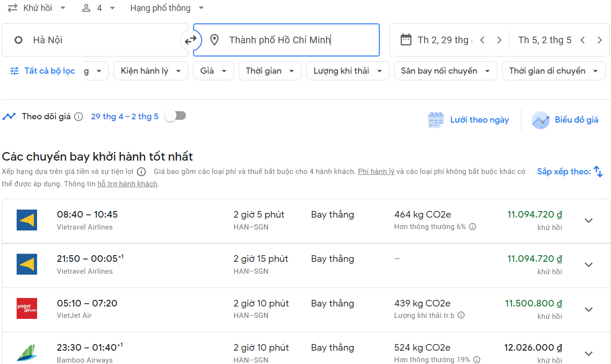This screenshot has height=364, width=611.
Task: Open the Hạng phổ thông class dropdown
Action: pyautogui.click(x=167, y=8)
